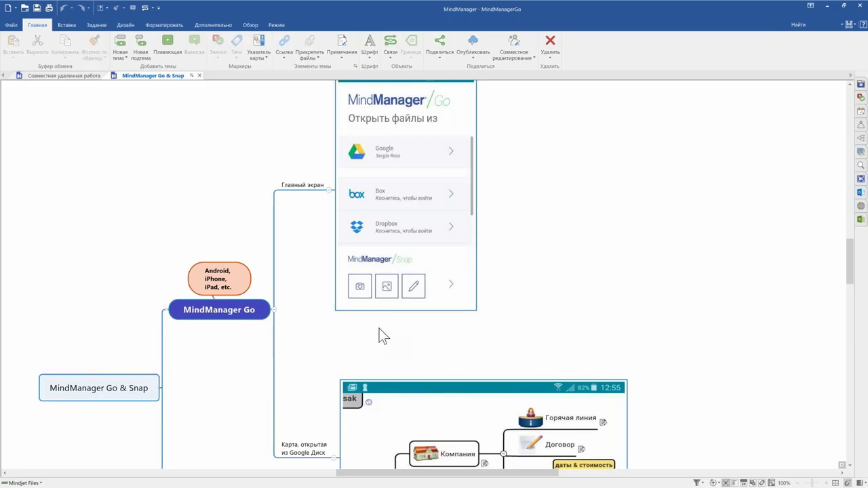Click the Совместное редактирование icon
This screenshot has height=488, width=868.
pyautogui.click(x=514, y=41)
